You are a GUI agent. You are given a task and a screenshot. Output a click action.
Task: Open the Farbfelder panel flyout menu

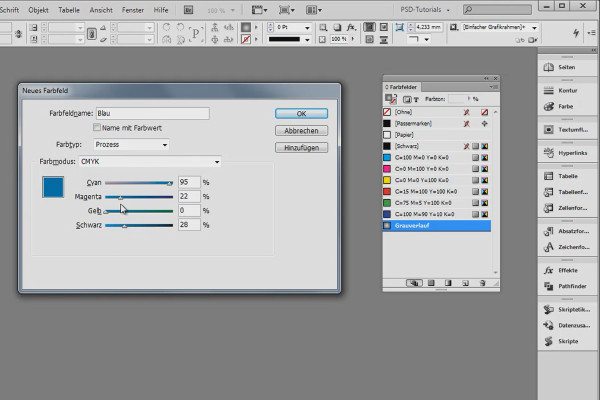[494, 87]
